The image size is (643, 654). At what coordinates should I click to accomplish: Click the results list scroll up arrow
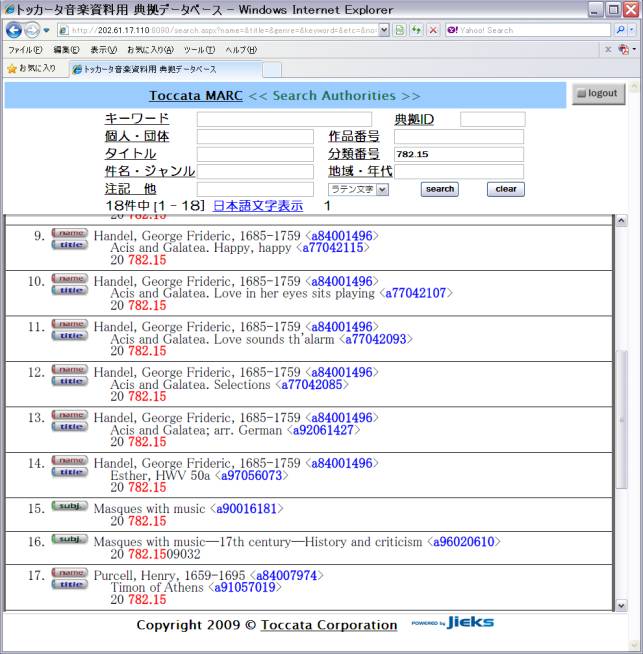(621, 221)
